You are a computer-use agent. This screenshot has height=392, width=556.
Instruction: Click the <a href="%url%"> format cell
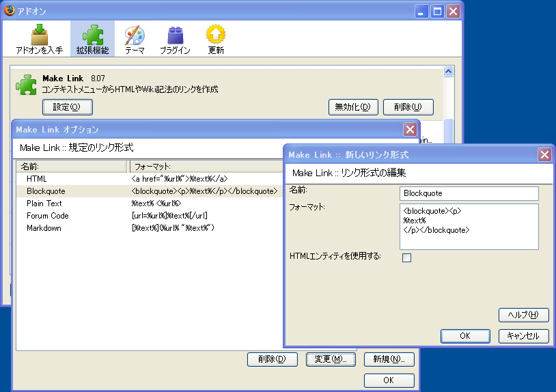[x=180, y=179]
